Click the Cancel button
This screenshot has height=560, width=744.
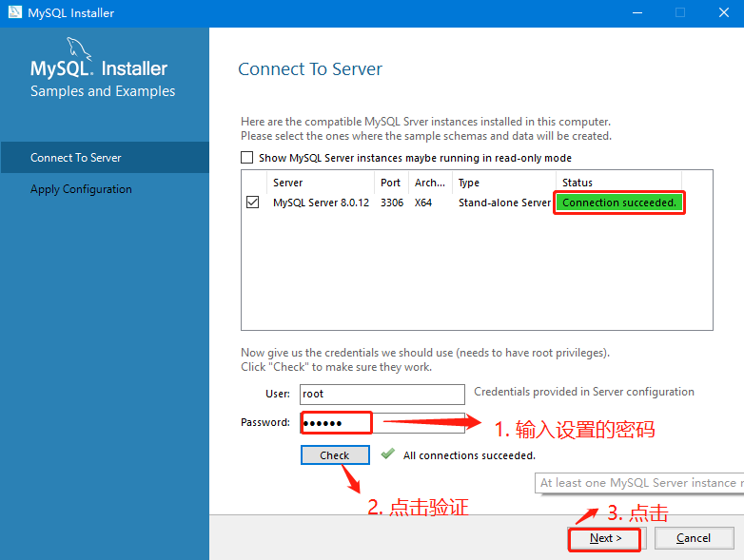(694, 538)
